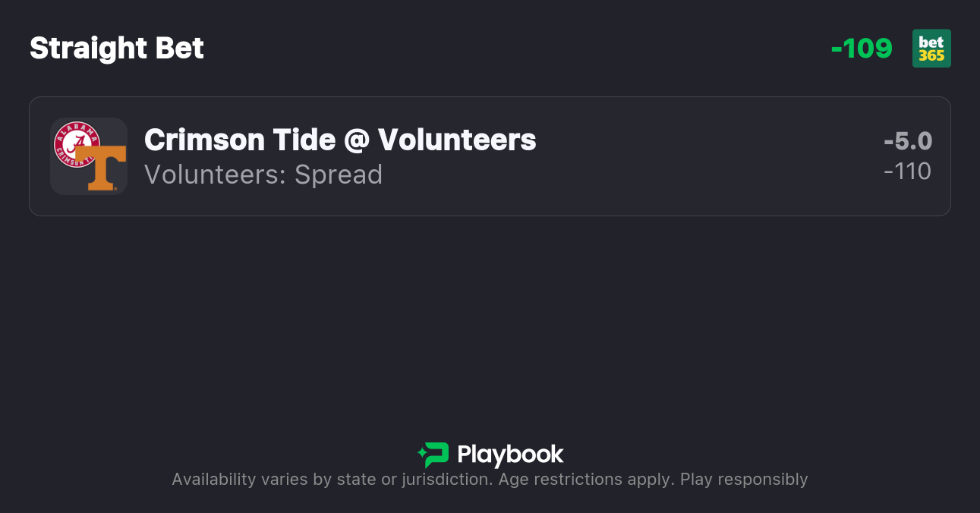Click the word Volunteers in matchup title

[x=457, y=140]
